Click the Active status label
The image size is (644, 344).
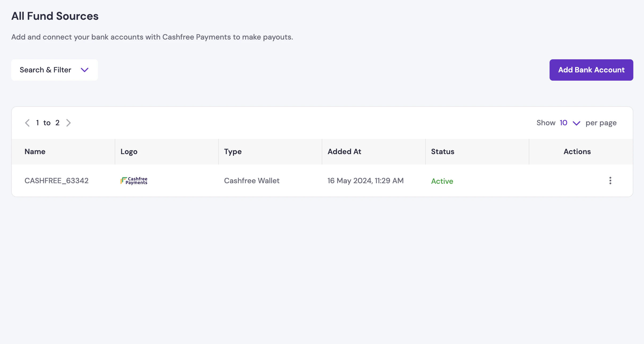(442, 181)
